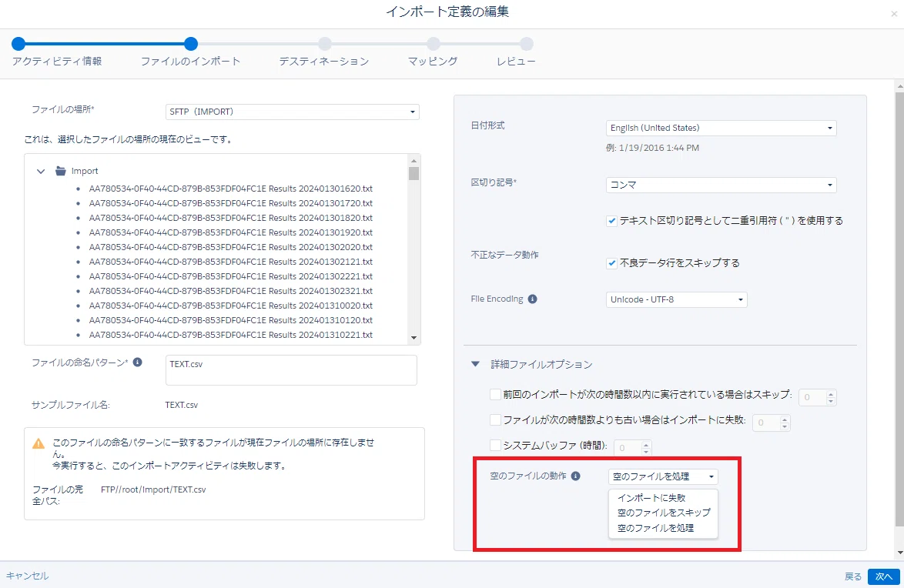Close the dialog with the X icon
This screenshot has width=904, height=588.
(894, 14)
